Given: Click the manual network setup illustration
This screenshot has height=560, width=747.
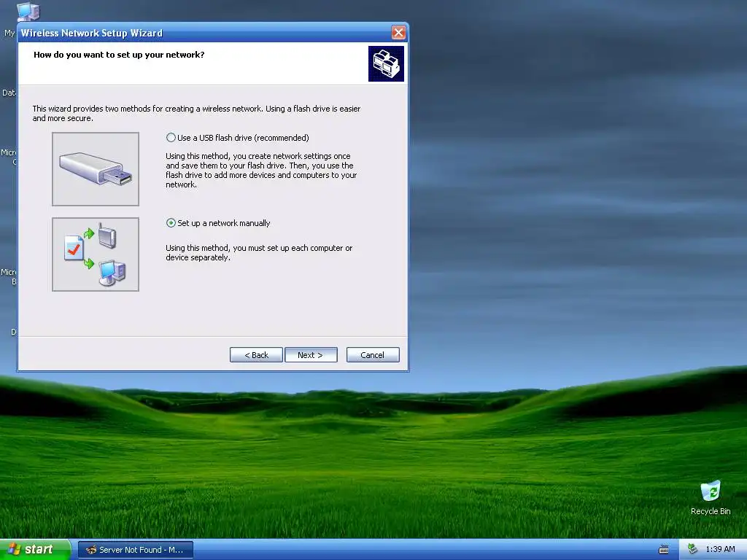Looking at the screenshot, I should (x=96, y=254).
